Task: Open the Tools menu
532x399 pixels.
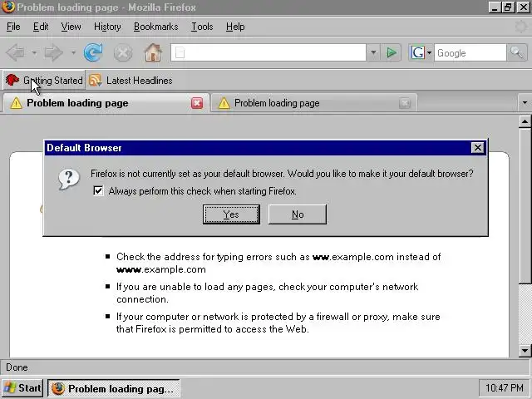Action: (202, 27)
